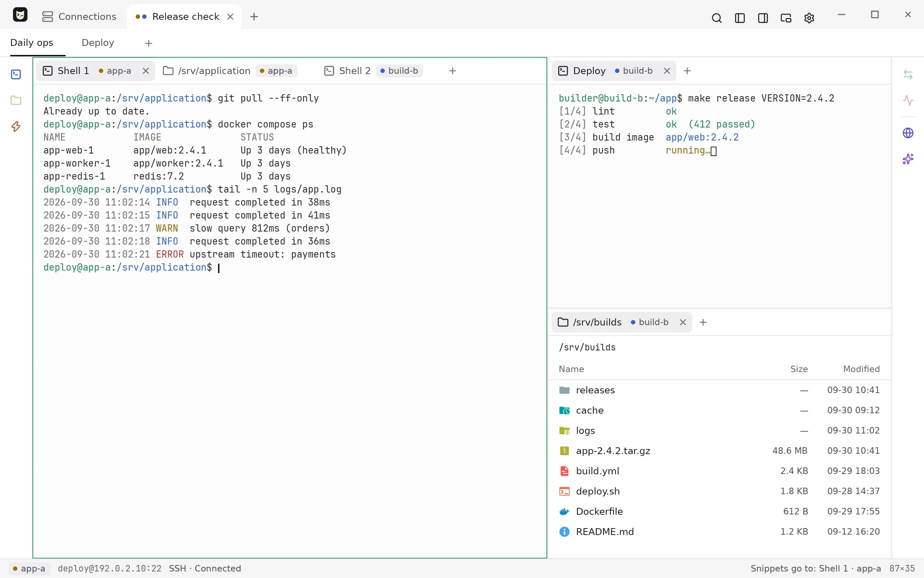Select deploy.sh file
Image resolution: width=924 pixels, height=578 pixels.
pyautogui.click(x=720, y=491)
